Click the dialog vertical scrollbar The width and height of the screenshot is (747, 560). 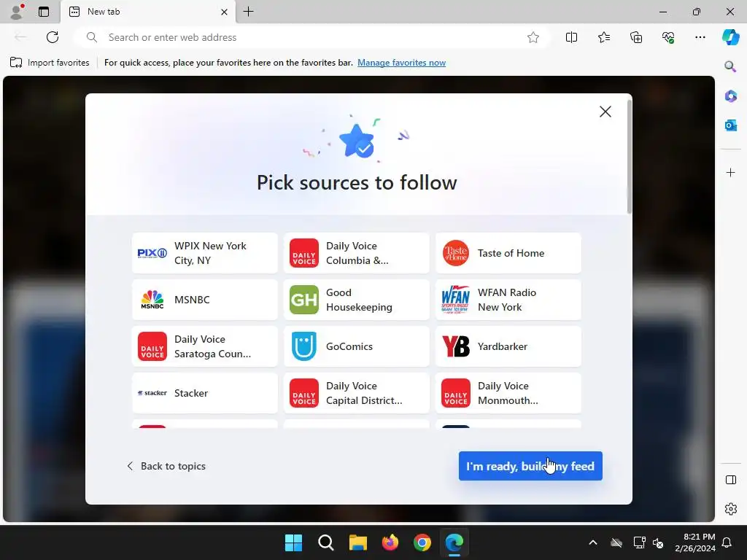[x=629, y=157]
